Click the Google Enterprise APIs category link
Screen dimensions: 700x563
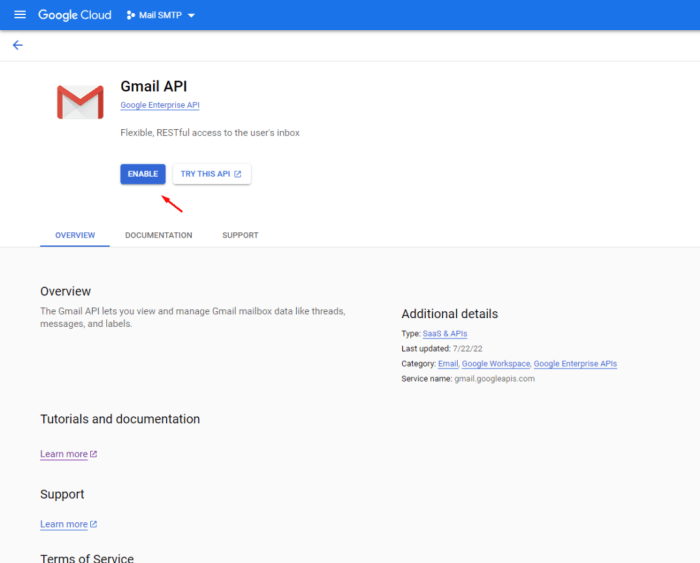[575, 364]
